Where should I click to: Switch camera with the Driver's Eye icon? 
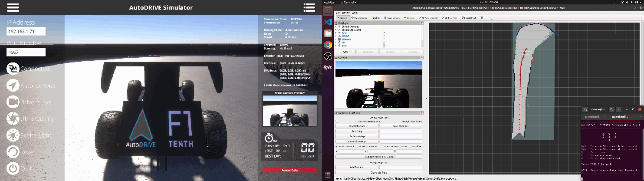pyautogui.click(x=13, y=102)
